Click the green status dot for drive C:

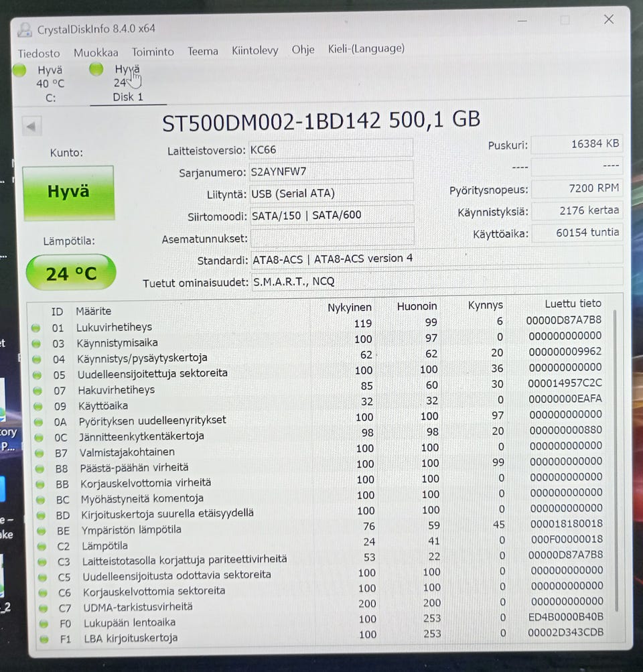pos(19,70)
